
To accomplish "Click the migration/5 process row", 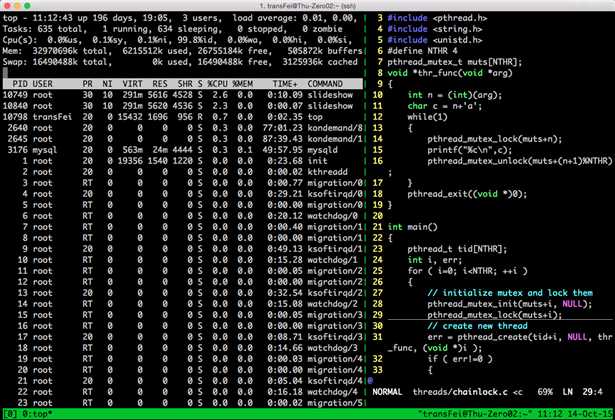I will (x=182, y=403).
